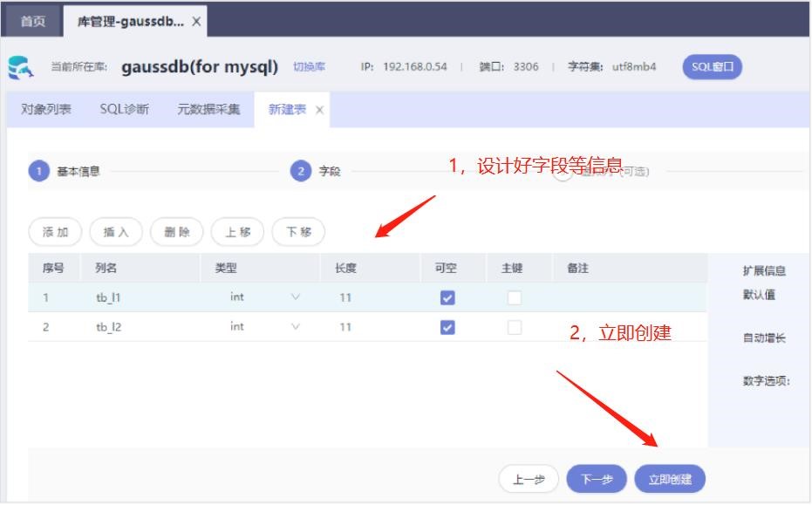This screenshot has width=812, height=505.
Task: Toggle 可空 checkbox for tb_l2
Action: [x=447, y=327]
